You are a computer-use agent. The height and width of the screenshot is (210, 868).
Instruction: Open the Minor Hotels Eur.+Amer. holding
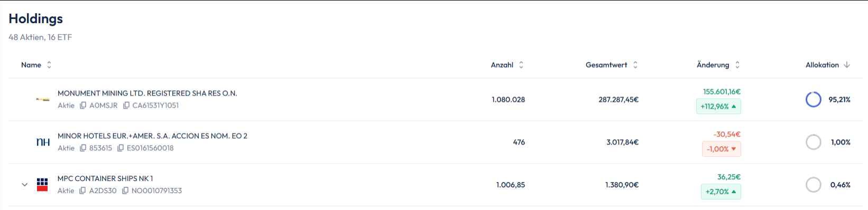(152, 136)
